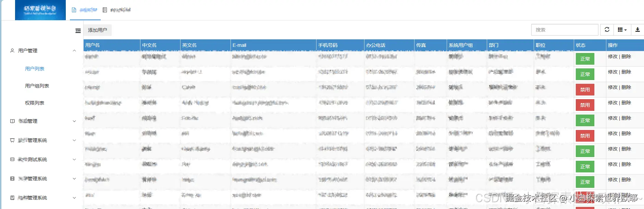This screenshot has height=209, width=644.
Task: Toggle the 正常 status in the eighth row
Action: point(585,167)
